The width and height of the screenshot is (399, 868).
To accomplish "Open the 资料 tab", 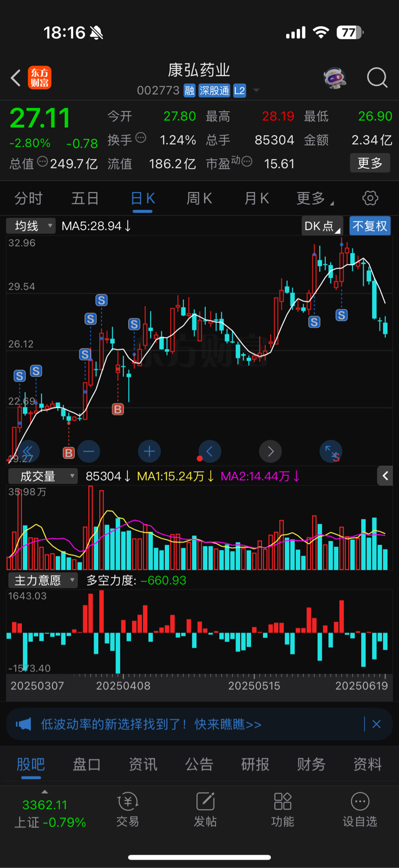I will (367, 764).
